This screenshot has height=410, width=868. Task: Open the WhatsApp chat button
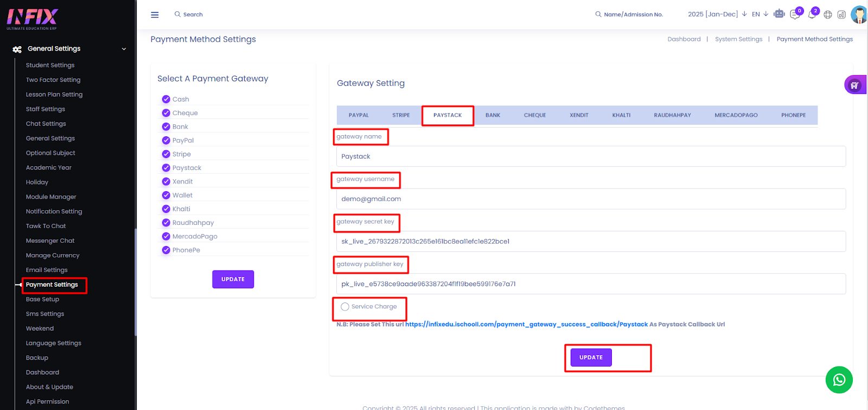click(839, 380)
